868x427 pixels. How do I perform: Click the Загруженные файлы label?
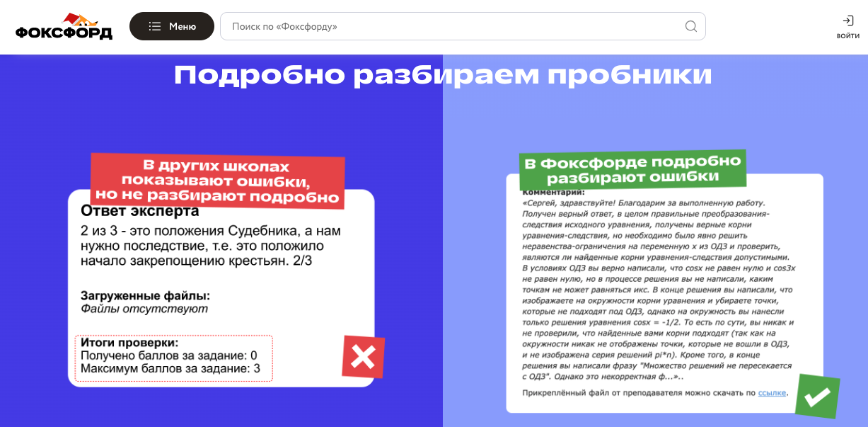pyautogui.click(x=145, y=295)
